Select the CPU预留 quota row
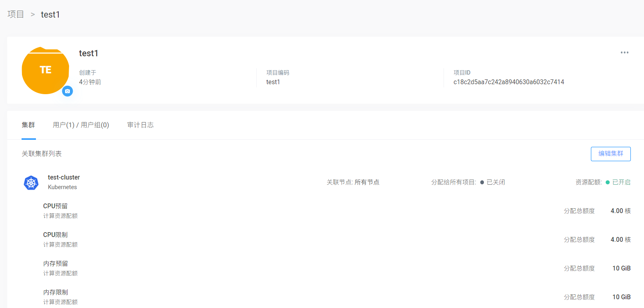Image resolution: width=644 pixels, height=308 pixels. [x=55, y=206]
